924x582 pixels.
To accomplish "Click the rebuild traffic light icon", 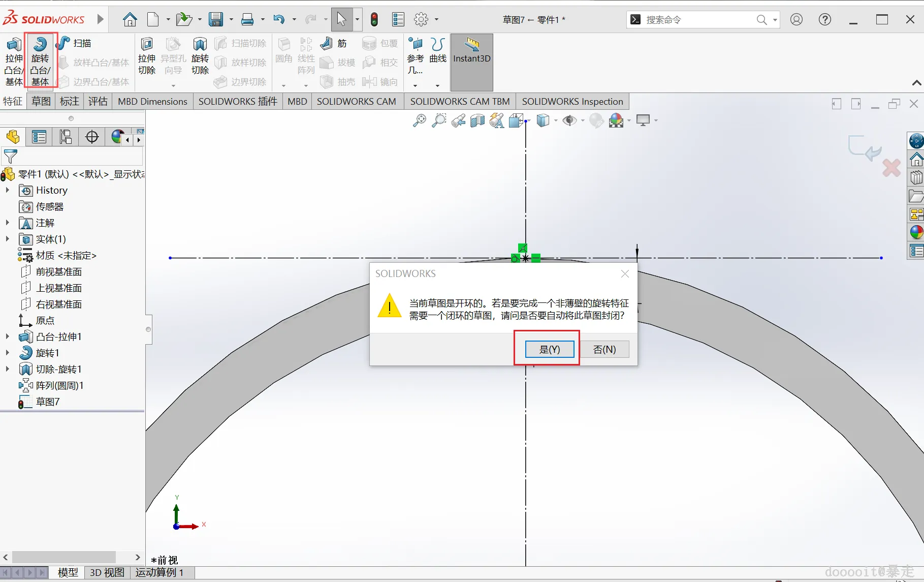I will click(x=374, y=19).
